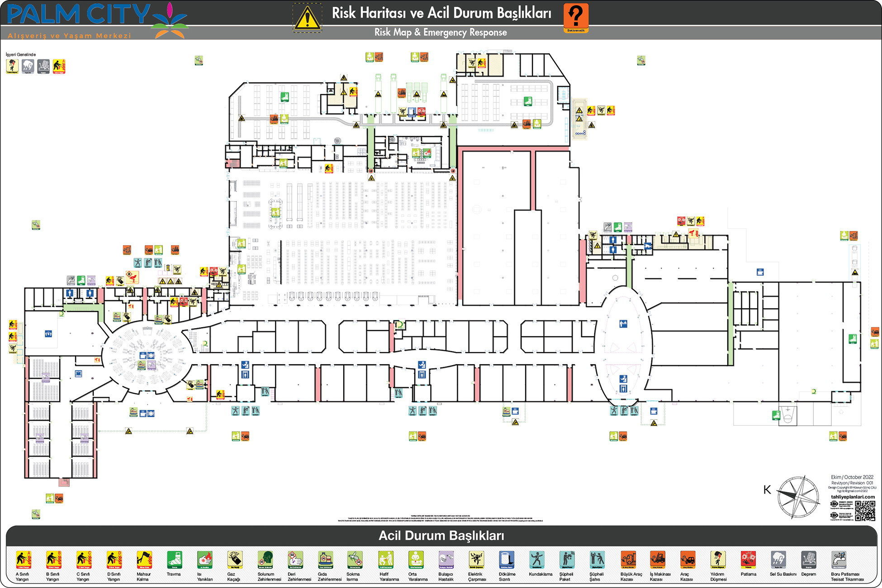Click the Travma icon in legend
882x588 pixels.
(x=174, y=560)
